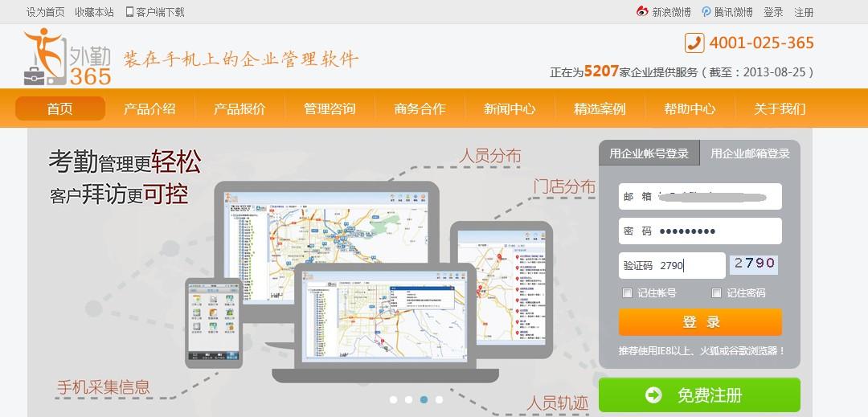Open the 精选案例 navigation item
The height and width of the screenshot is (417, 868).
(600, 109)
